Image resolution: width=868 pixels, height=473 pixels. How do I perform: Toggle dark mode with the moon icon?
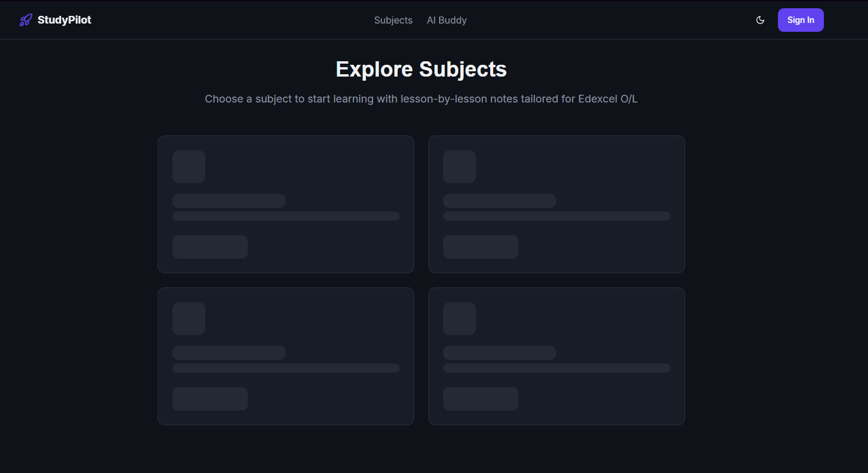(760, 20)
